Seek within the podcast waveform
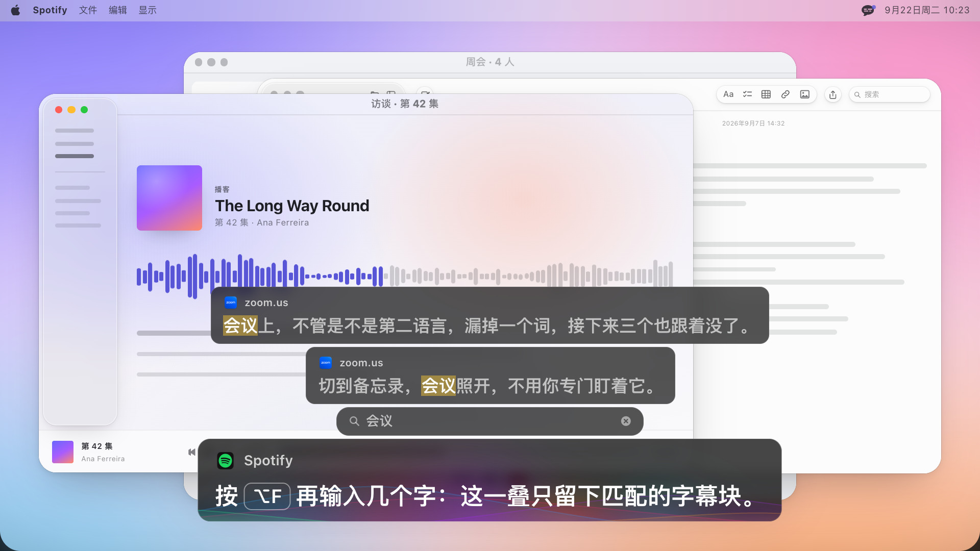 [405, 276]
